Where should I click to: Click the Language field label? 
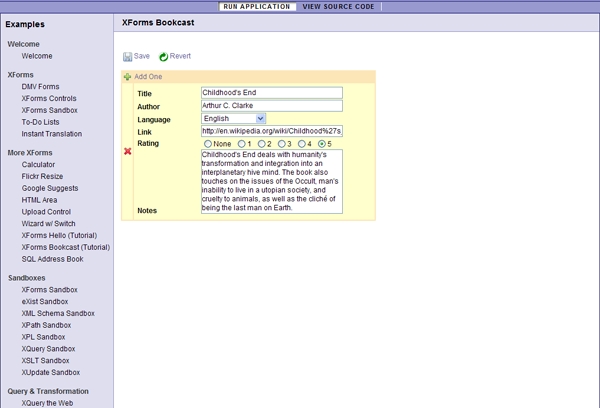click(x=154, y=120)
